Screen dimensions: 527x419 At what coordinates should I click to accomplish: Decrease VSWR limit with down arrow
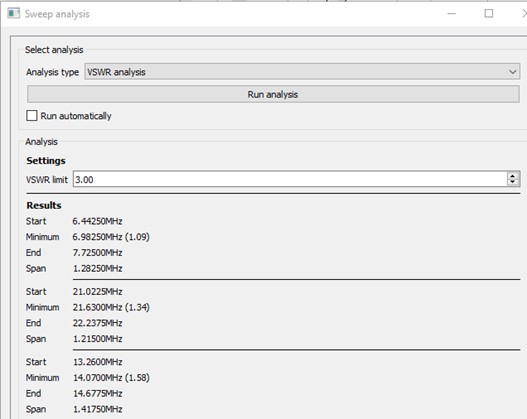pyautogui.click(x=513, y=182)
